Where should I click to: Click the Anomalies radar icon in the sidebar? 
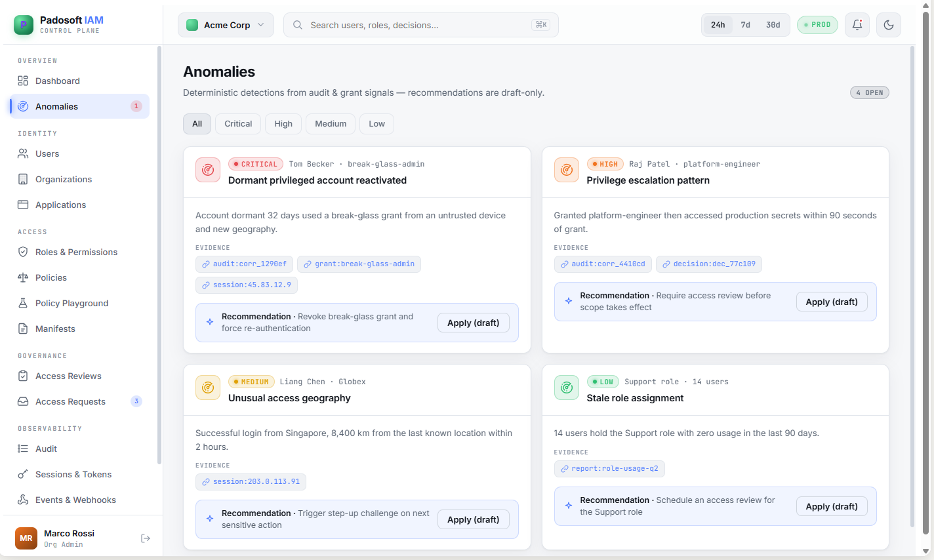tap(23, 106)
